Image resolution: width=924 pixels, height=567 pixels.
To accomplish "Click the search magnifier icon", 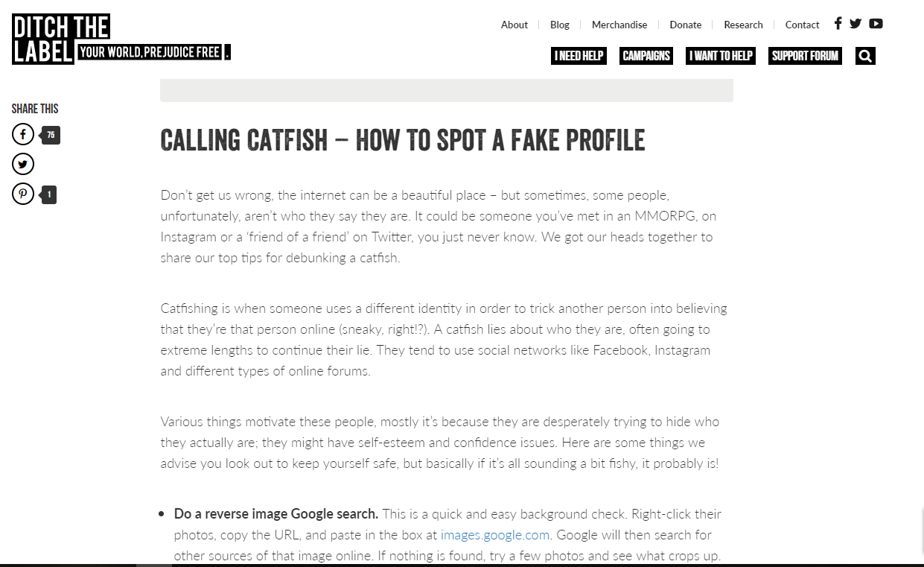I will tap(865, 56).
